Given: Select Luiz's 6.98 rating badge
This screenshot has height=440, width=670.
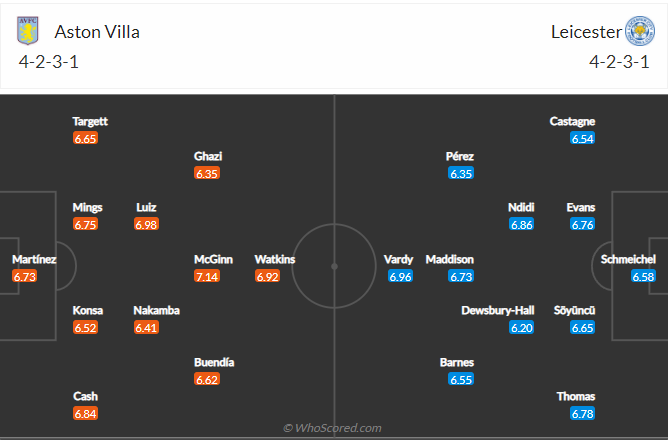Looking at the screenshot, I should coord(146,224).
